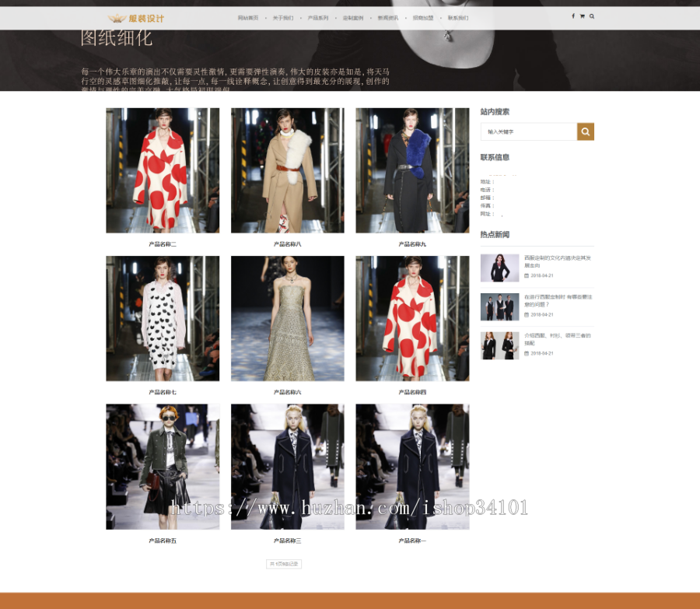Open the shopping cart icon in the header
Image resolution: width=700 pixels, height=609 pixels.
[x=583, y=16]
